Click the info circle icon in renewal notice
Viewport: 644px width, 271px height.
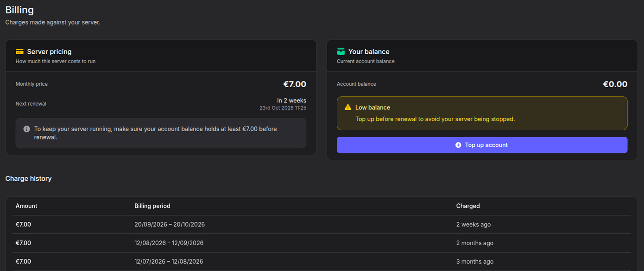coord(27,129)
